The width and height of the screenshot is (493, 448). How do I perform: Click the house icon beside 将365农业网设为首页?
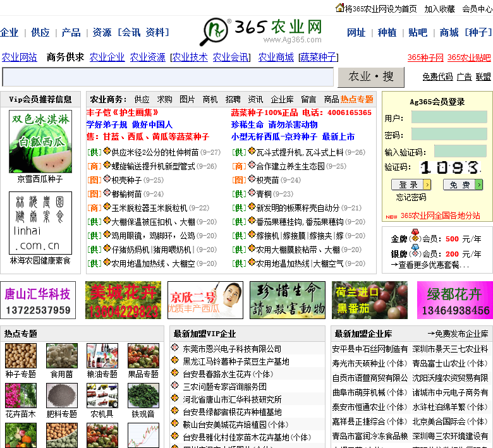point(340,8)
